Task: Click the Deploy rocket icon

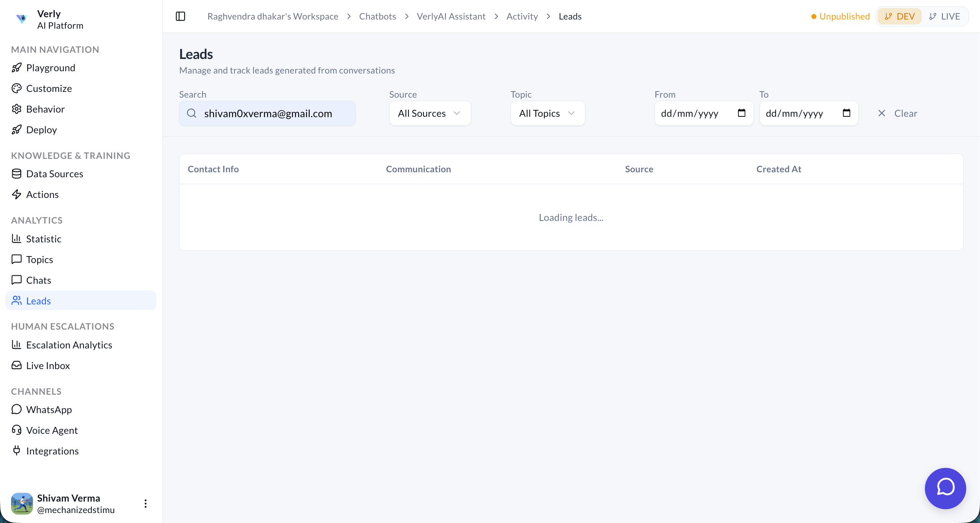Action: (x=16, y=129)
